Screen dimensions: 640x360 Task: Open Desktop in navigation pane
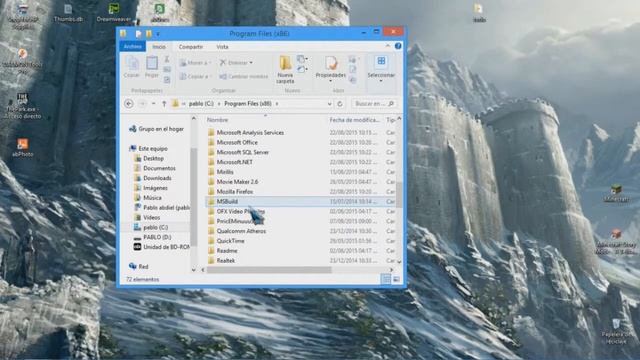point(149,158)
